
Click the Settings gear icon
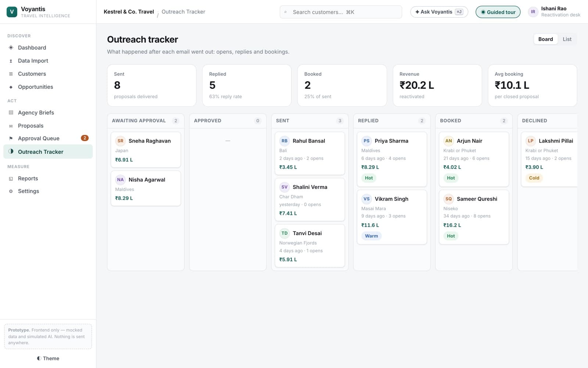click(x=11, y=191)
